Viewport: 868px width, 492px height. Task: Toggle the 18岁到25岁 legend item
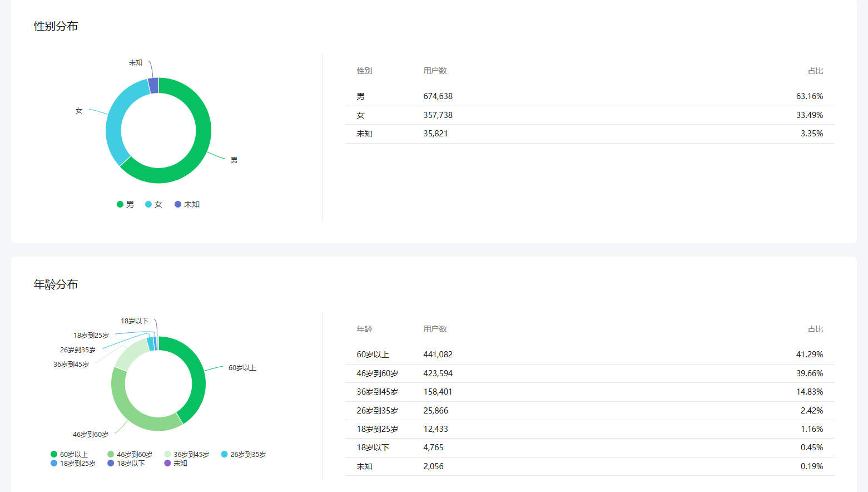[73, 463]
